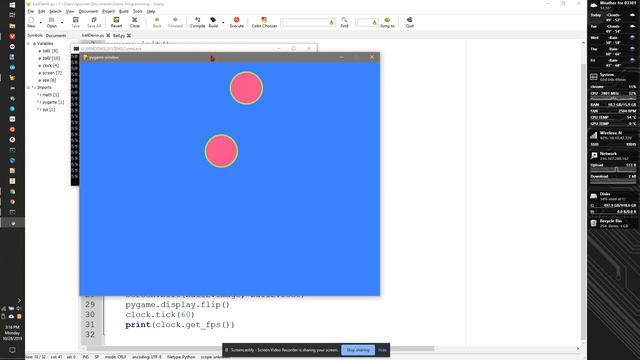Click the Compile toolbar icon
640x360 pixels.
coord(198,20)
